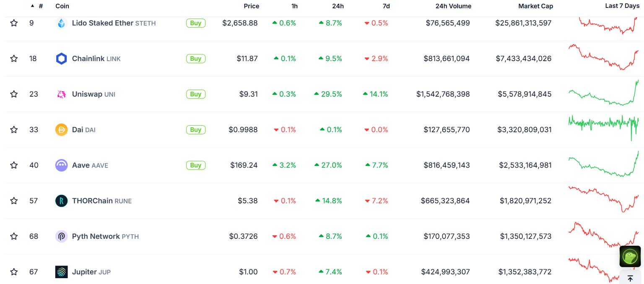Click the Dai coin icon
The height and width of the screenshot is (284, 644).
[x=61, y=129]
